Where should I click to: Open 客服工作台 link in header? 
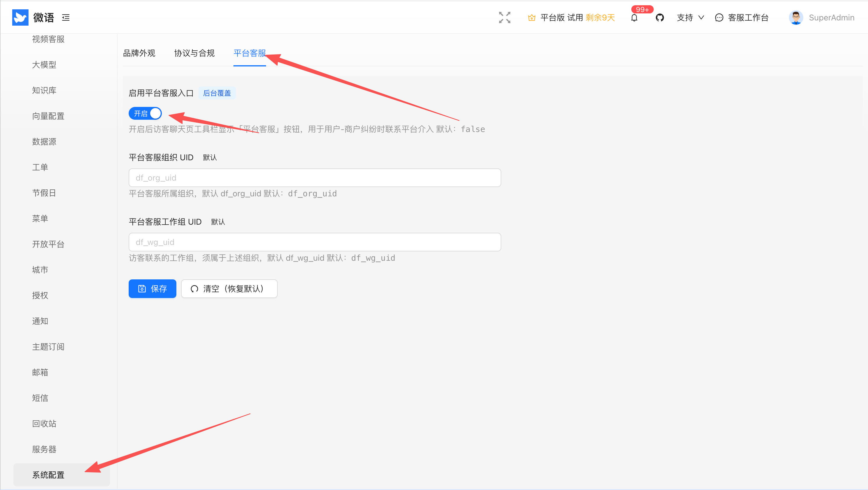click(748, 17)
